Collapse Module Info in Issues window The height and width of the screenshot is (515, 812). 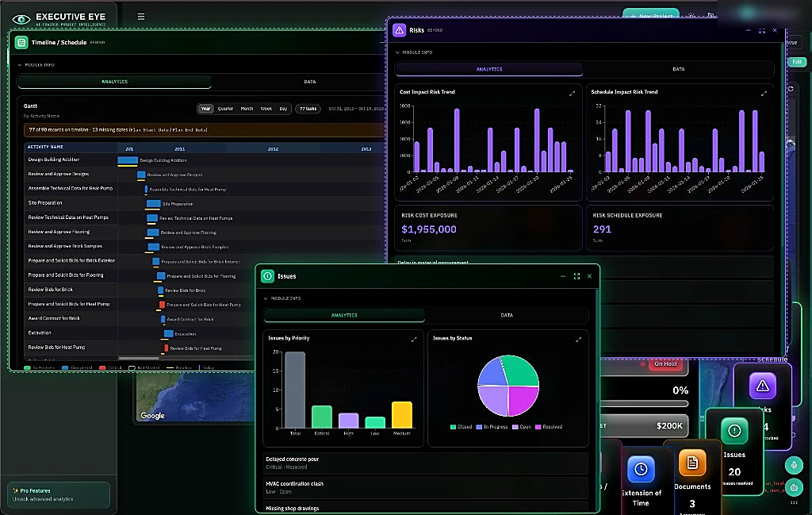pyautogui.click(x=282, y=298)
